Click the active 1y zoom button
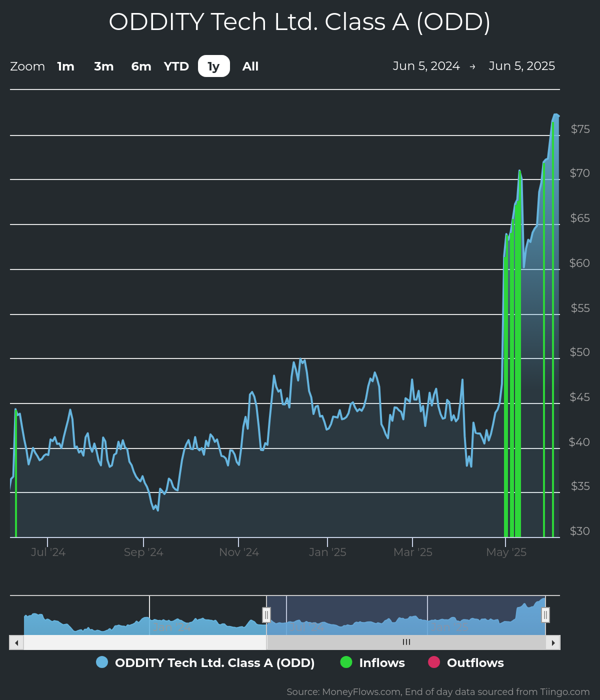600x700 pixels. pos(214,66)
